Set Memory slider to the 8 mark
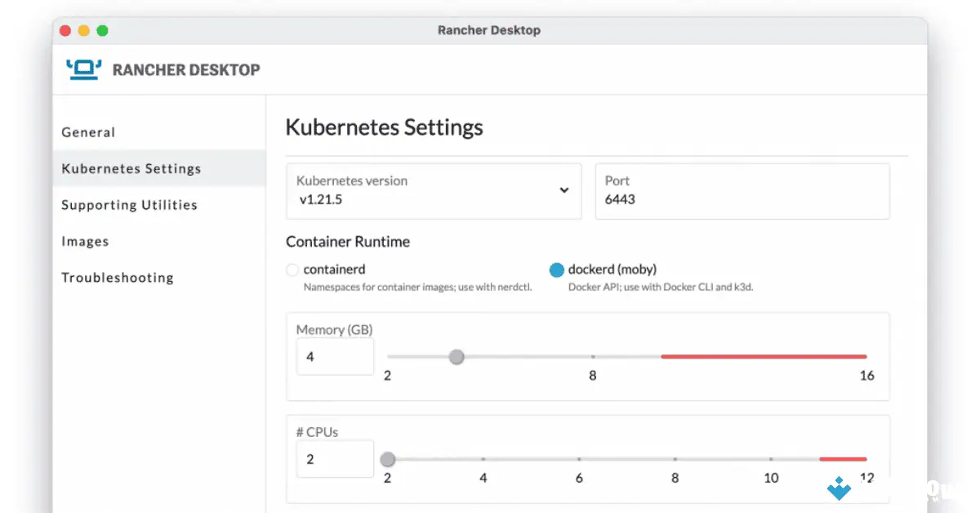 [x=593, y=357]
